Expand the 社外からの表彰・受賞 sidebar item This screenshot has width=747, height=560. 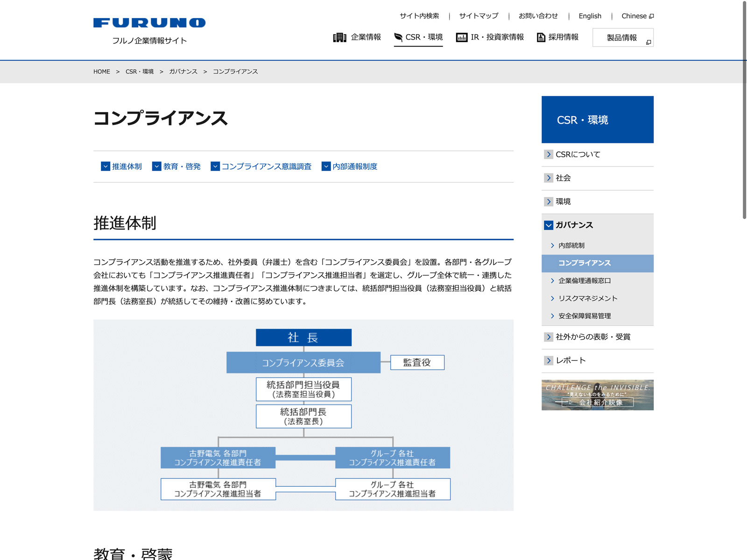[549, 337]
